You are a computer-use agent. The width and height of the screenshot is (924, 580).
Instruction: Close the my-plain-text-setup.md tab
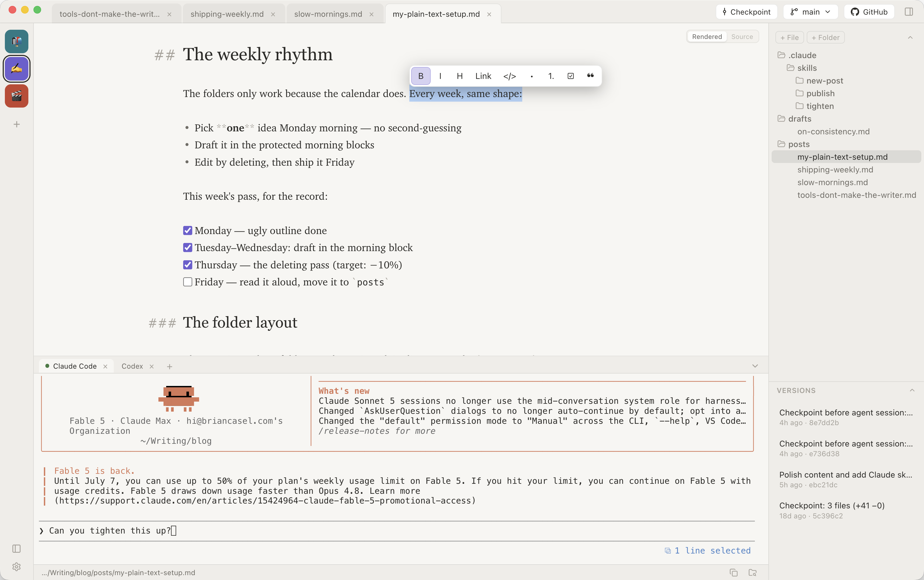point(489,14)
